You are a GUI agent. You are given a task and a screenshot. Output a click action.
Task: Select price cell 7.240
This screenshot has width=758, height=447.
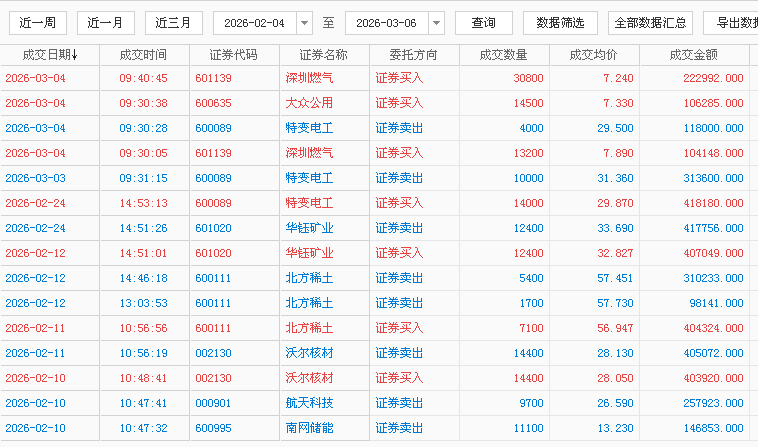[x=618, y=78]
